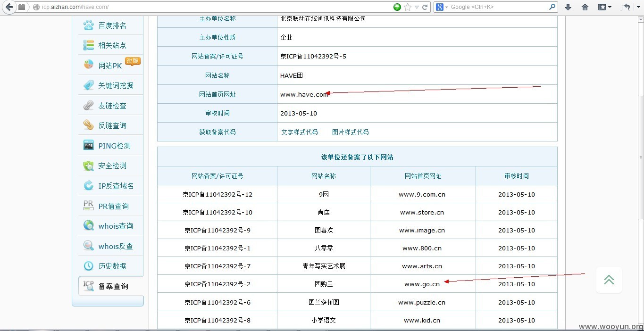Viewport: 644px width, 331px height.
Task: Open the downloads arrow icon
Action: click(x=568, y=7)
